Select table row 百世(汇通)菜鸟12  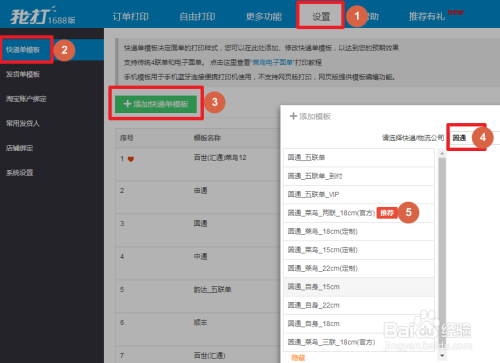(x=198, y=164)
